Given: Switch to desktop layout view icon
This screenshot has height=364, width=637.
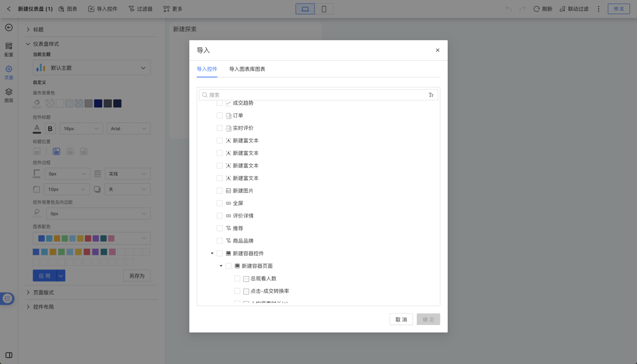Looking at the screenshot, I should point(305,9).
